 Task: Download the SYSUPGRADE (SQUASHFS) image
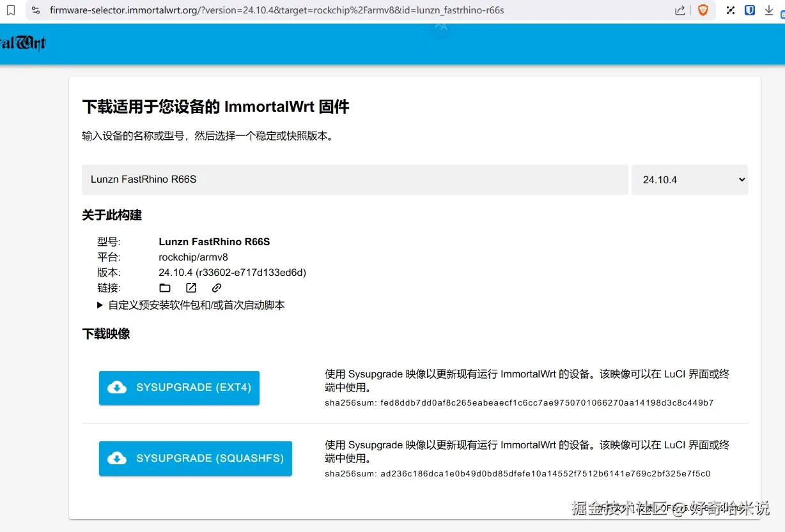click(x=196, y=459)
